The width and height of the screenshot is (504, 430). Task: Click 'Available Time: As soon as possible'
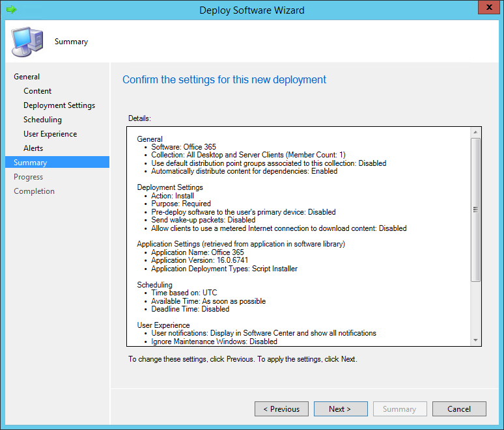(208, 301)
